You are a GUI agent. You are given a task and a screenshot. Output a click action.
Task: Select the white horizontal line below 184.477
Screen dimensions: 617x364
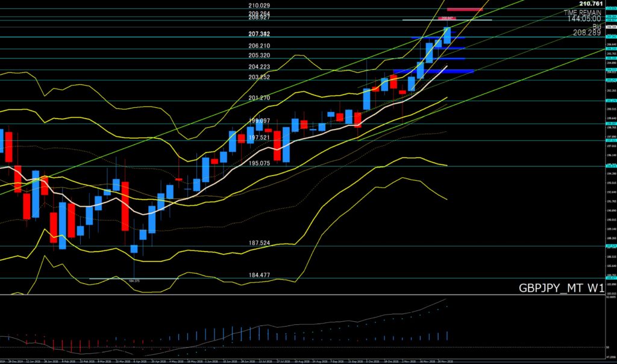pyautogui.click(x=133, y=278)
